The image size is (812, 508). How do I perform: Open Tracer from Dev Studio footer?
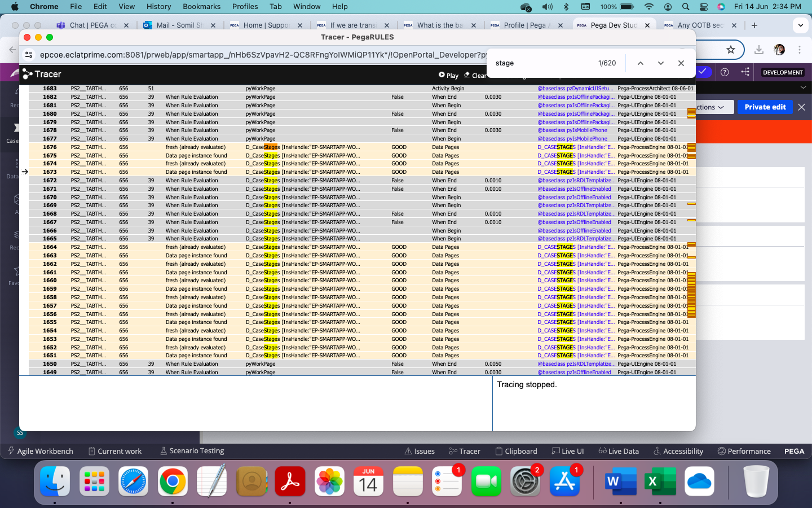[x=465, y=451]
